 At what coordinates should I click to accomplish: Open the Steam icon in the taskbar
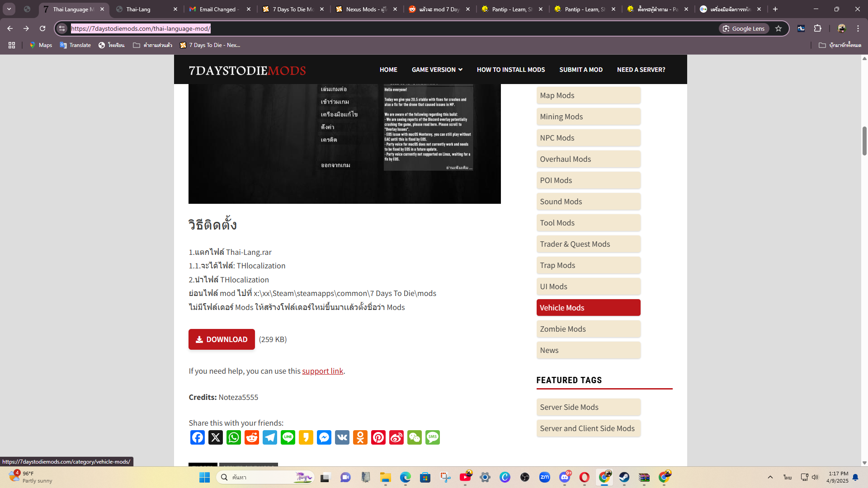[x=624, y=477]
